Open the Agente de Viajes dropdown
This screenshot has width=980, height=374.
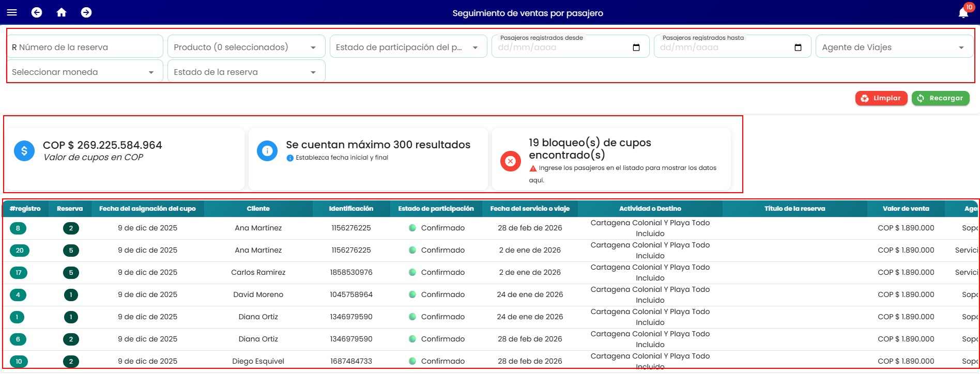(x=894, y=47)
